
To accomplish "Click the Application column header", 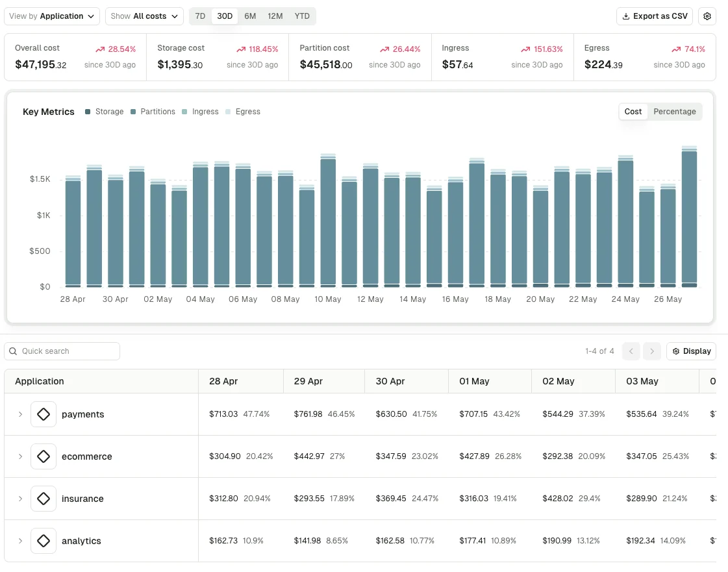I will click(101, 381).
